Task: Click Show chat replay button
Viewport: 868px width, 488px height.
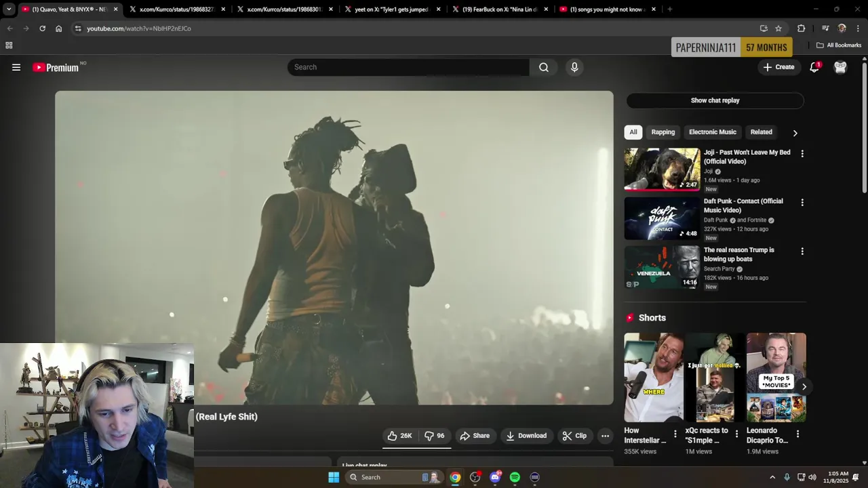Action: [x=715, y=100]
